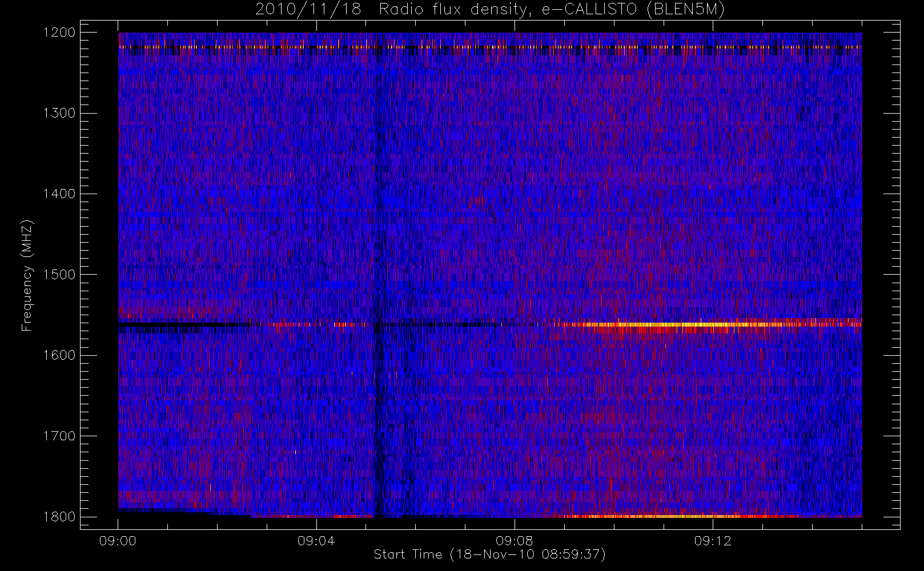The image size is (924, 571).
Task: Click the dotted interference line near 1220 MHz
Action: point(490,47)
